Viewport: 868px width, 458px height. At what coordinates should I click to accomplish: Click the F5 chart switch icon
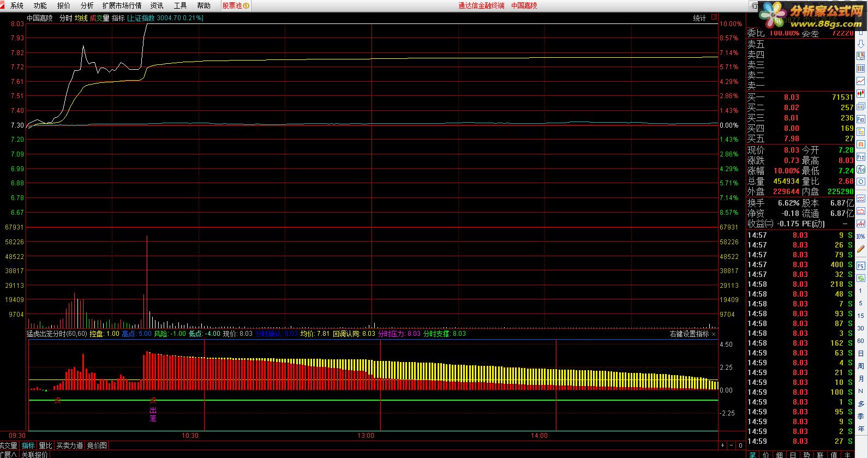861,266
